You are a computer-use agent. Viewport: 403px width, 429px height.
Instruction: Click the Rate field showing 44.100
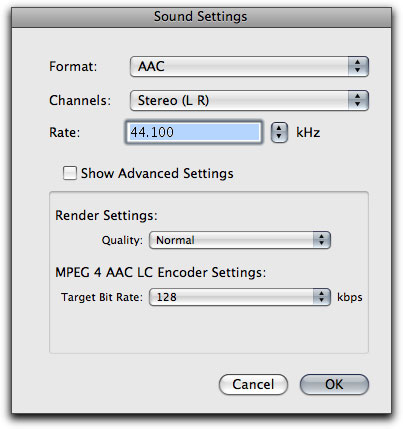click(x=194, y=132)
